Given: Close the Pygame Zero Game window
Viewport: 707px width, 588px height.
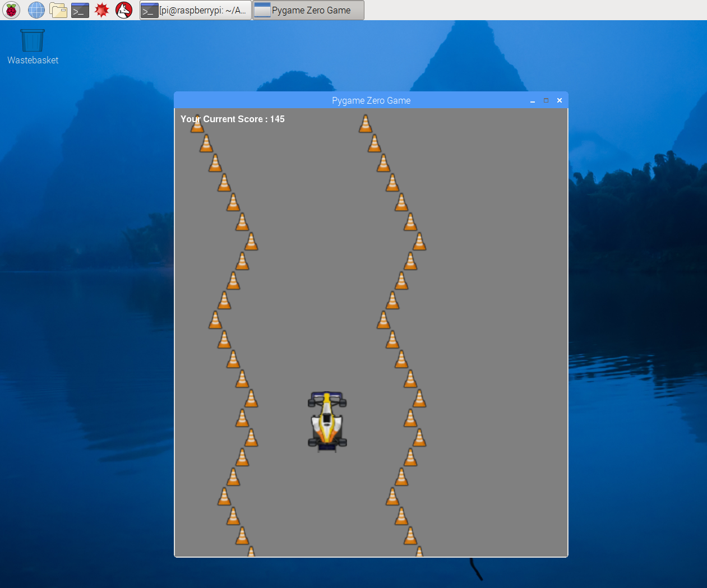Looking at the screenshot, I should coord(559,101).
